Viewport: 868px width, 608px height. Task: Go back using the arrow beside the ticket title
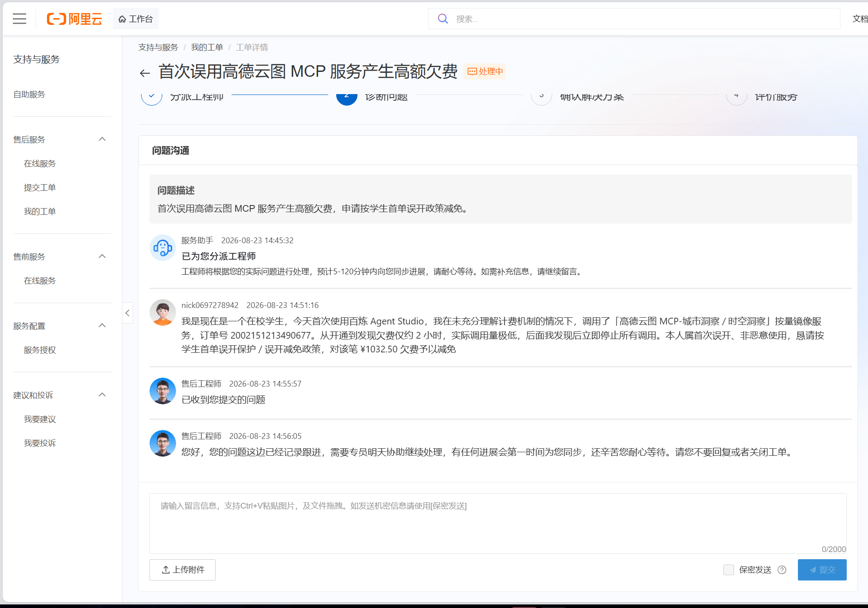point(145,73)
